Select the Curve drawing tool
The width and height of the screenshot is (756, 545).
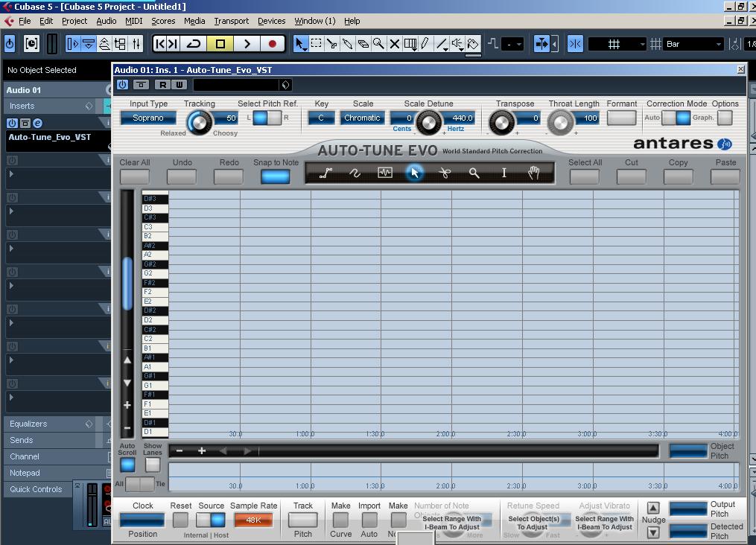pyautogui.click(x=355, y=173)
